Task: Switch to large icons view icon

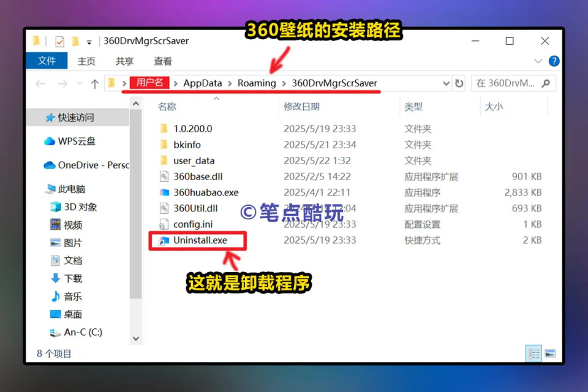Action: 550,353
